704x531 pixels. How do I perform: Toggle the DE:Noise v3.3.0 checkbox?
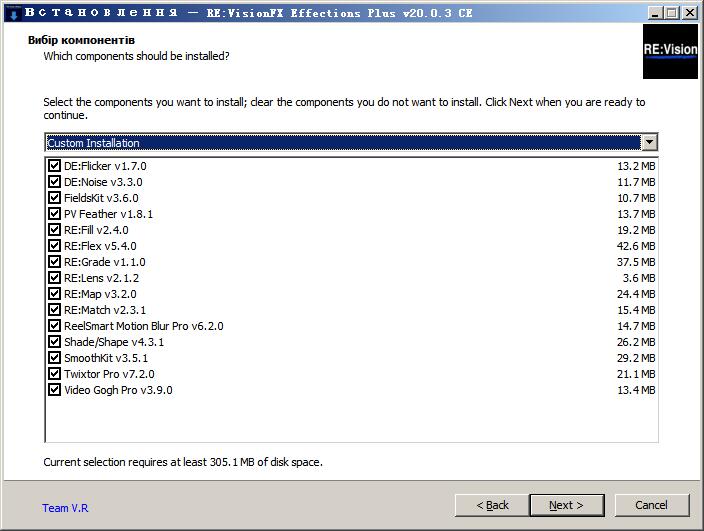coord(54,182)
